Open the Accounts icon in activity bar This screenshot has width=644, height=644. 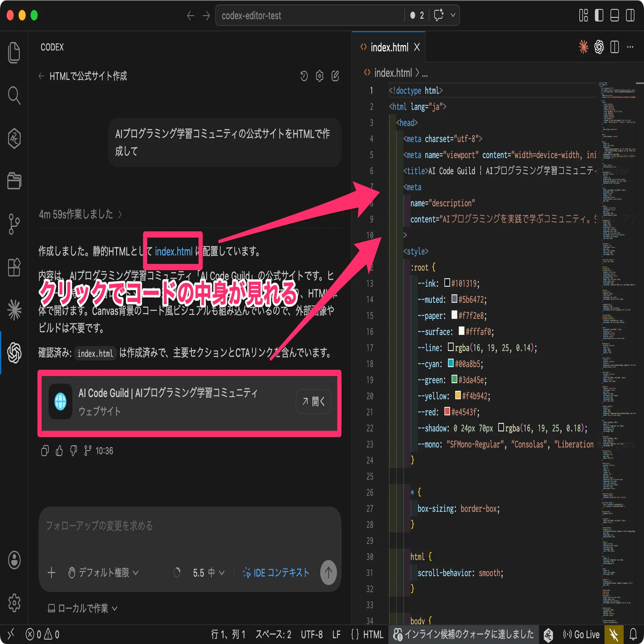point(14,560)
